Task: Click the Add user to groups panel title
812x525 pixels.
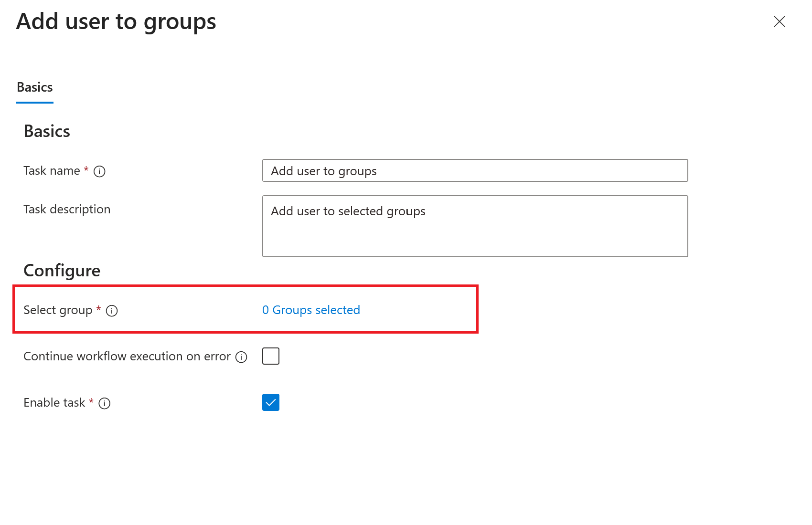Action: tap(116, 21)
